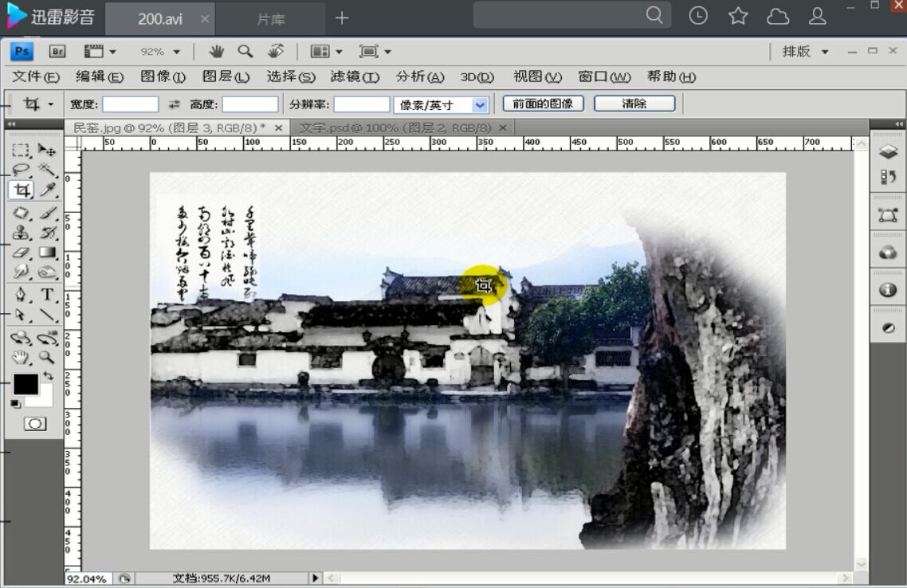Select the Move tool

46,149
